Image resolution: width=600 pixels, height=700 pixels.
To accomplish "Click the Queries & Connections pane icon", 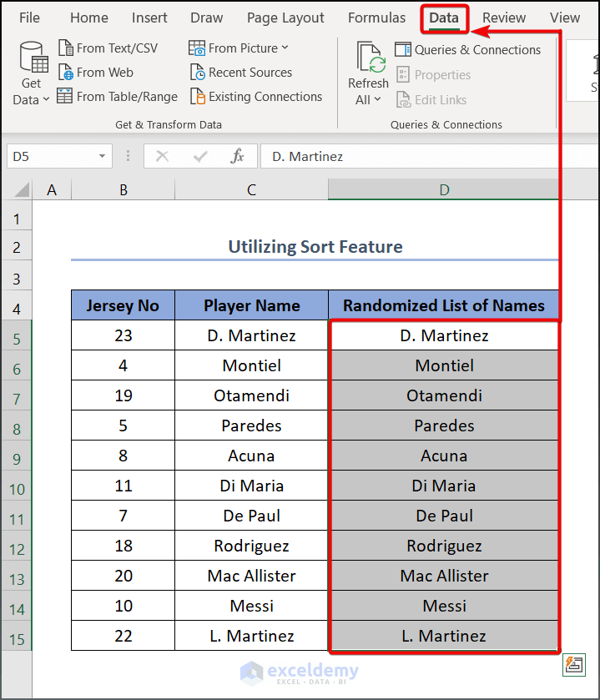I will pos(403,49).
